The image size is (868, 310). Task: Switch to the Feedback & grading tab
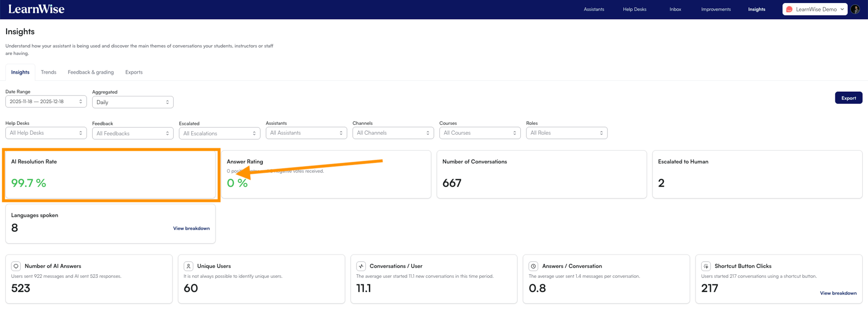pyautogui.click(x=91, y=72)
